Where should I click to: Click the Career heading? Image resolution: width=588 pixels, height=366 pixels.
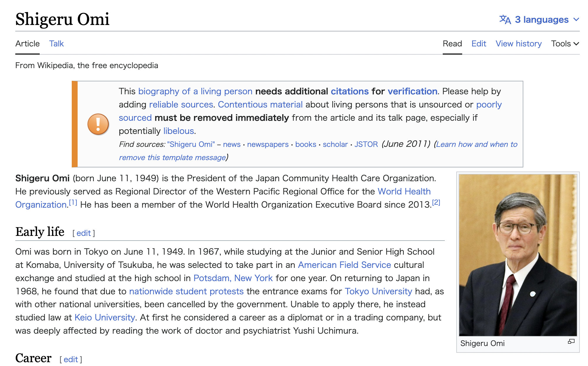[33, 358]
